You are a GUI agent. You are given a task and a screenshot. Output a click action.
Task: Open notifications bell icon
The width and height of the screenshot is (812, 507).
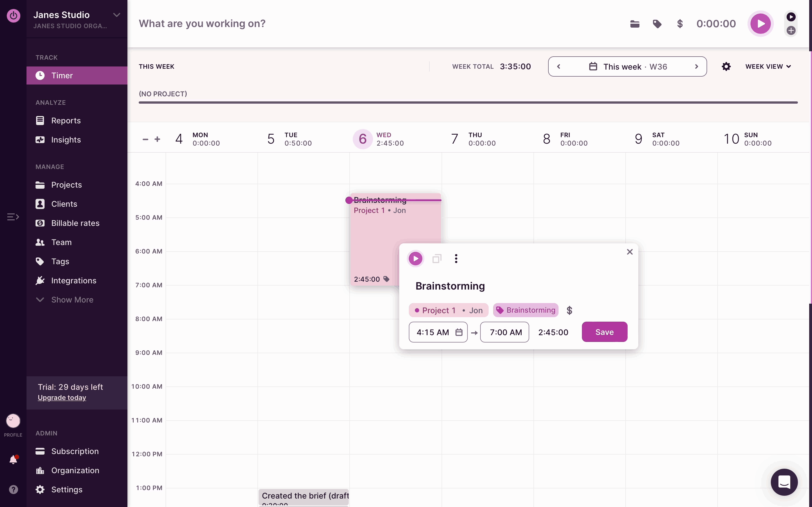click(x=14, y=459)
